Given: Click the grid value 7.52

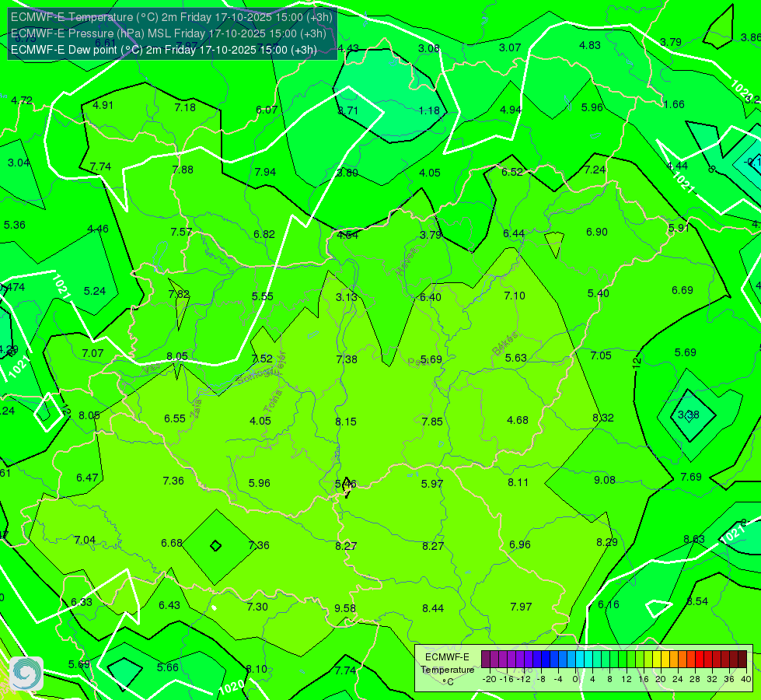Looking at the screenshot, I should click(x=262, y=359).
